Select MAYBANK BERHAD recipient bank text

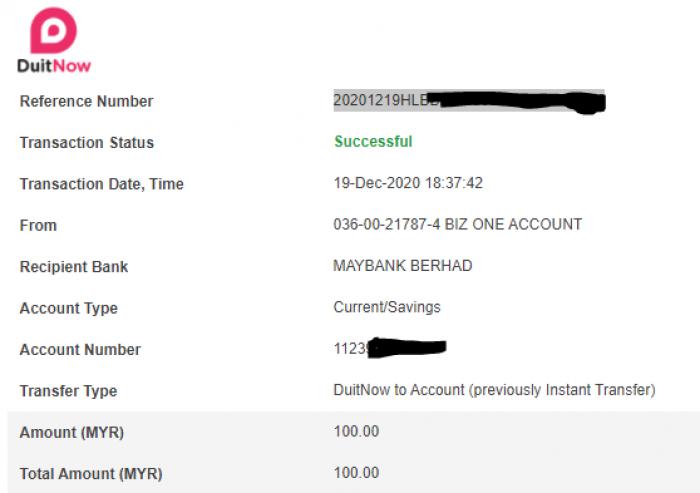(403, 266)
